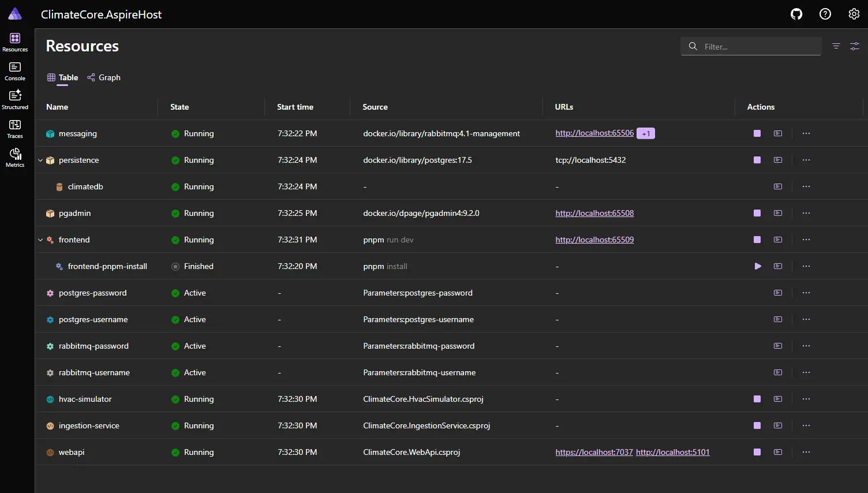This screenshot has width=868, height=493.
Task: Go to Traces page
Action: click(15, 129)
